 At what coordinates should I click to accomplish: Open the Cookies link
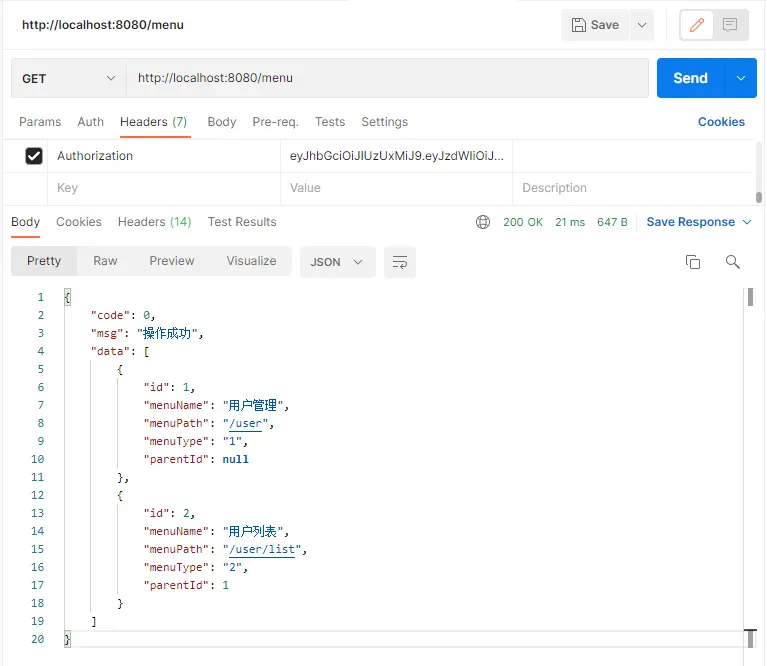pyautogui.click(x=721, y=122)
